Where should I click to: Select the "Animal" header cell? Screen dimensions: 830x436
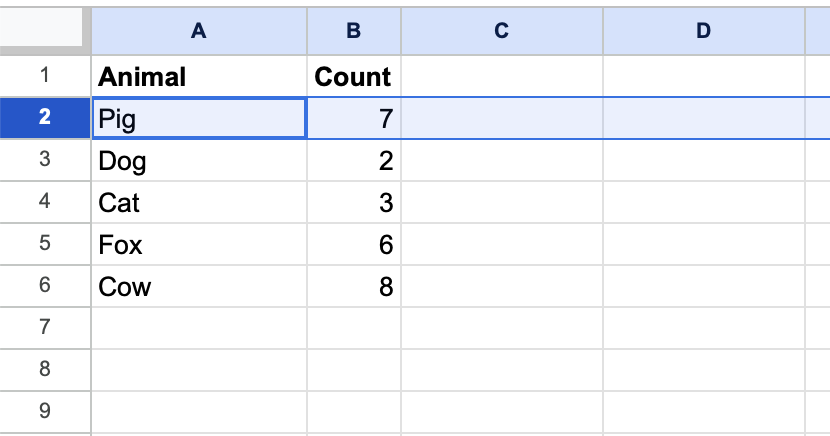point(198,76)
